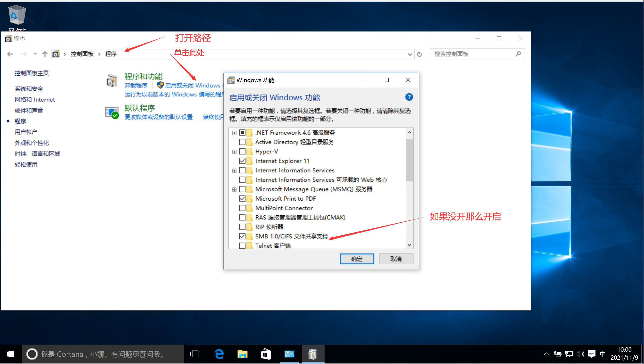Enable the Internet Information Services checkbox

[242, 170]
